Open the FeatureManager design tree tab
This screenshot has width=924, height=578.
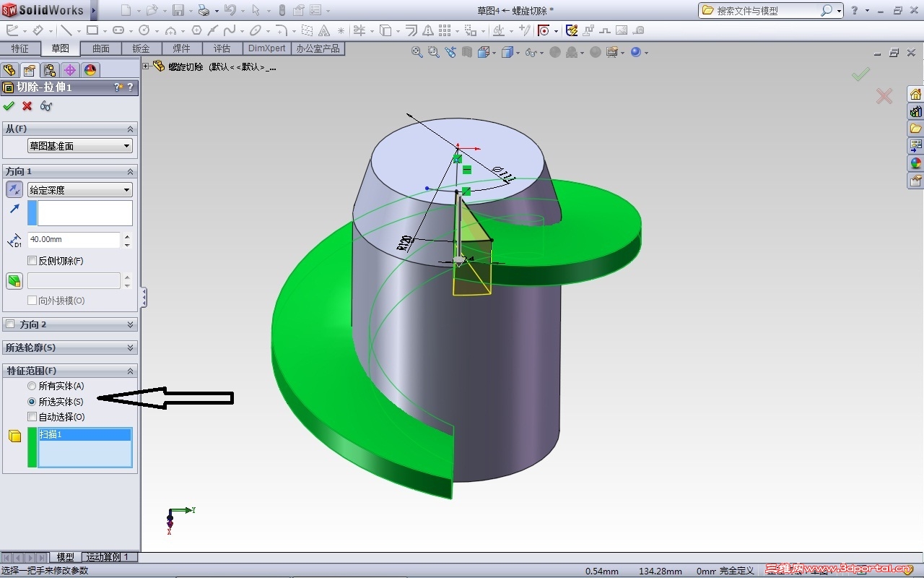[9, 70]
